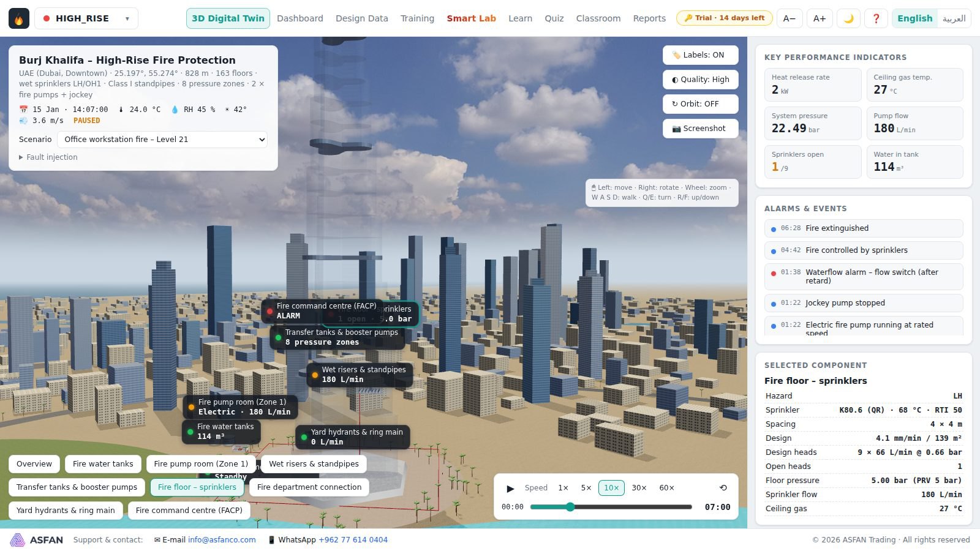Open the Reports tab
The height and width of the screenshot is (551, 980).
click(649, 18)
